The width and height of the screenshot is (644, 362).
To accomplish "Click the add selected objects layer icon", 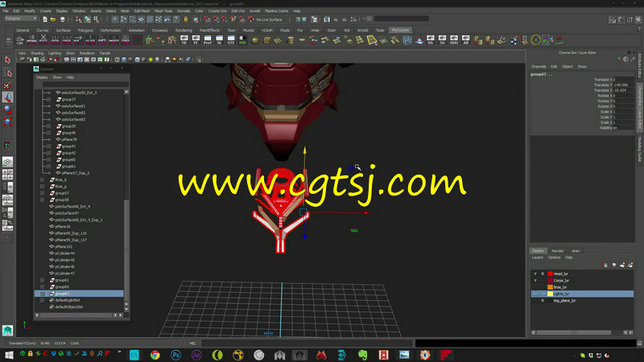I will [630, 265].
